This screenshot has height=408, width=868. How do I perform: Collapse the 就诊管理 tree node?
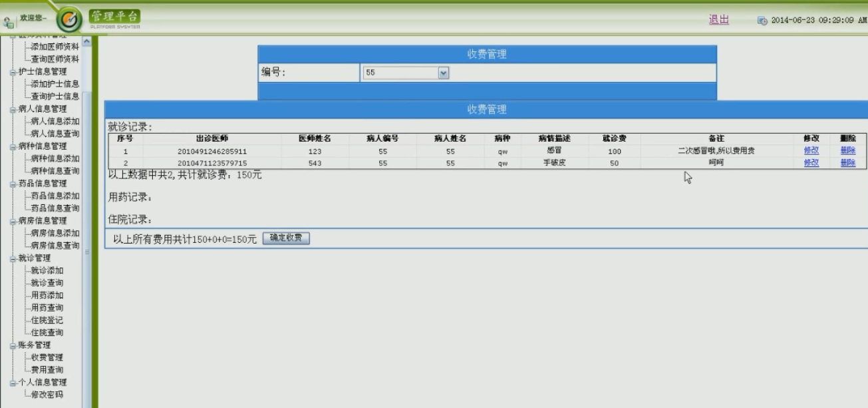point(13,258)
